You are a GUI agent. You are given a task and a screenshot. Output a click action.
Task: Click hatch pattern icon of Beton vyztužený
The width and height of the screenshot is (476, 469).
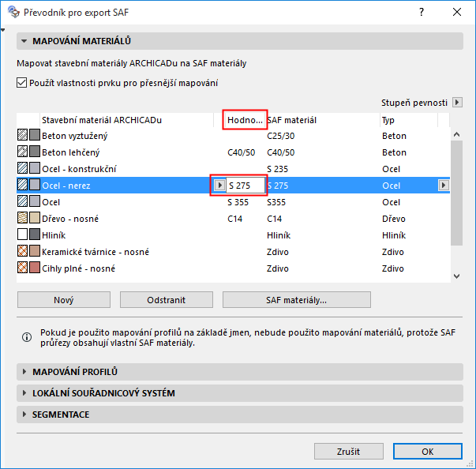(x=22, y=135)
